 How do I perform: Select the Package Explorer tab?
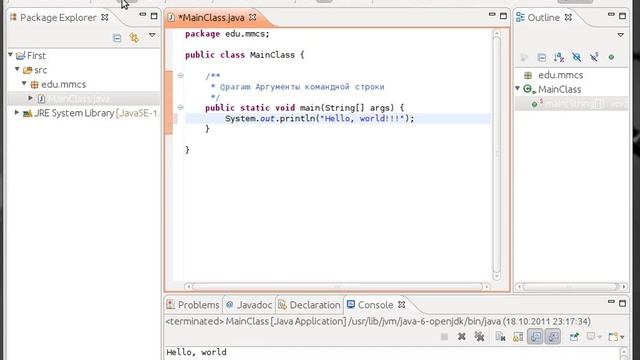58,18
